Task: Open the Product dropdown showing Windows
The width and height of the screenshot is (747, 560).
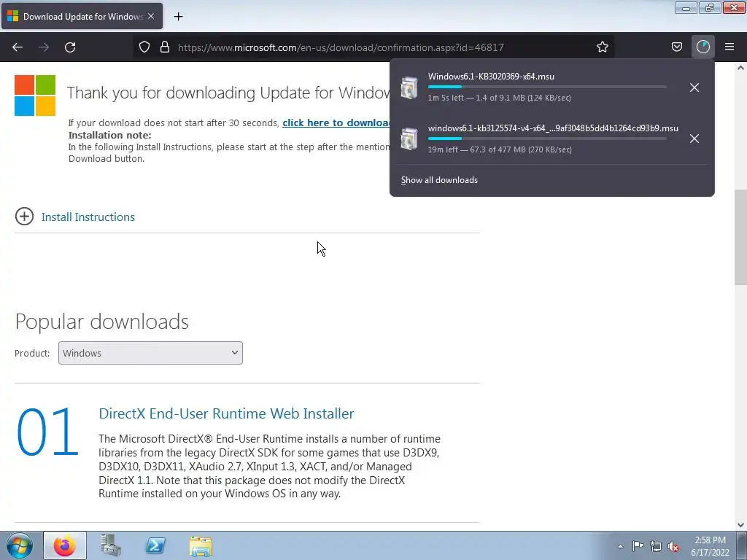Action: pyautogui.click(x=150, y=353)
